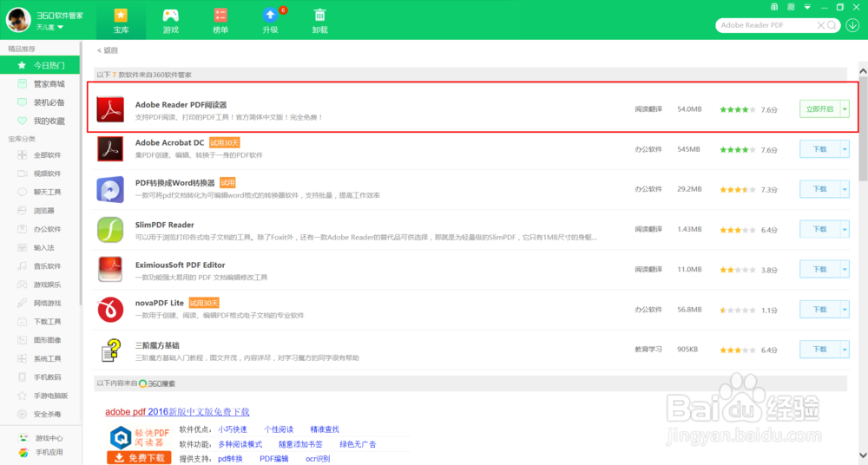Viewport: 868px width, 465px height.
Task: Expand download options for PDF转换成Word转换器
Action: pos(845,189)
